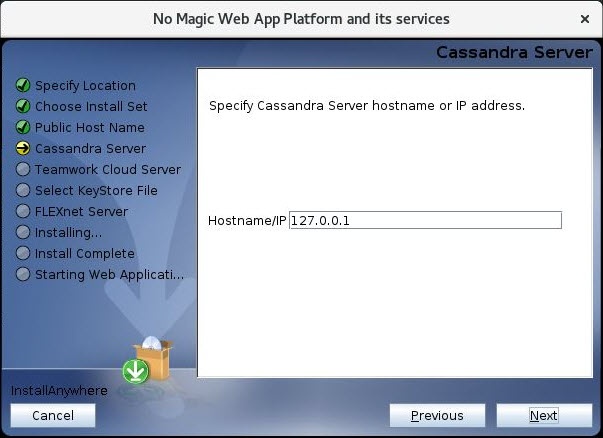
Task: Select the Starting Web Applicati... step text
Action: [x=109, y=275]
